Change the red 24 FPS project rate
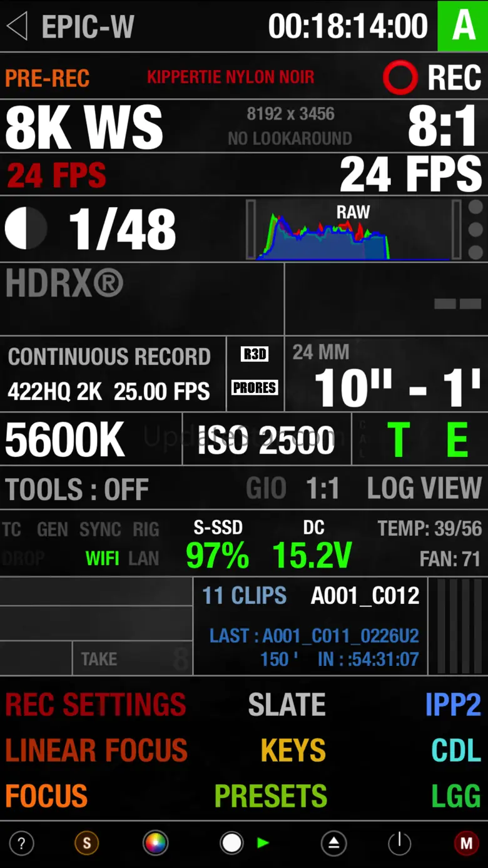The height and width of the screenshot is (868, 488). 57,175
